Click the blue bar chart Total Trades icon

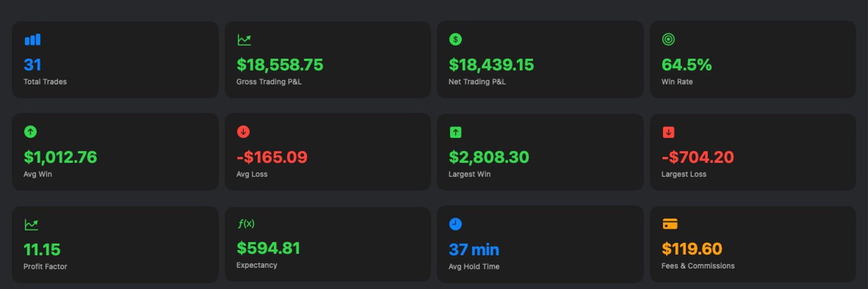[x=32, y=40]
